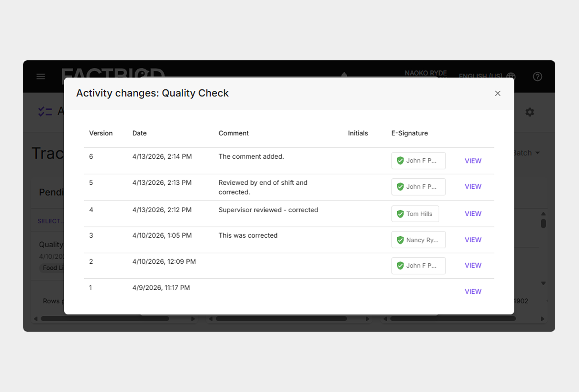View version 5 changes
The width and height of the screenshot is (579, 392).
click(473, 186)
